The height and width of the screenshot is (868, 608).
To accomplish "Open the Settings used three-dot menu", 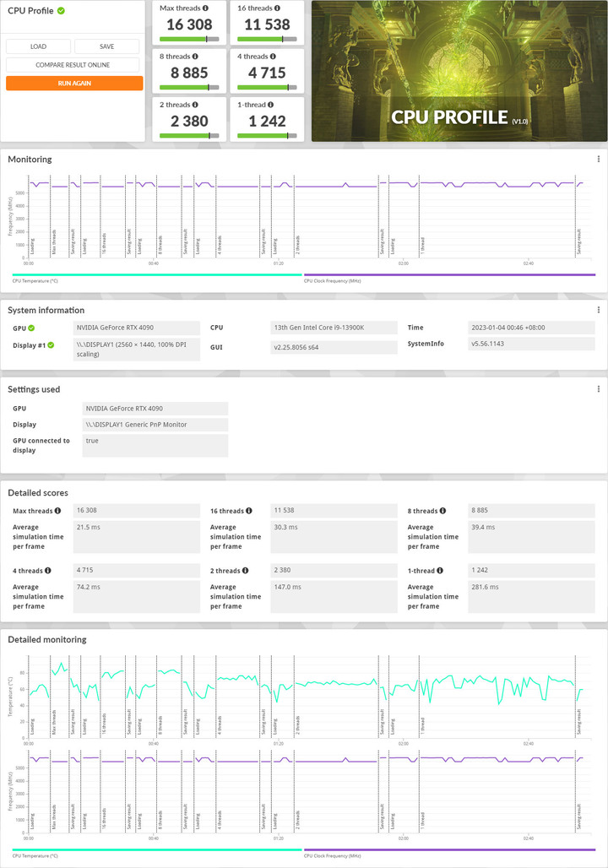I will point(599,389).
